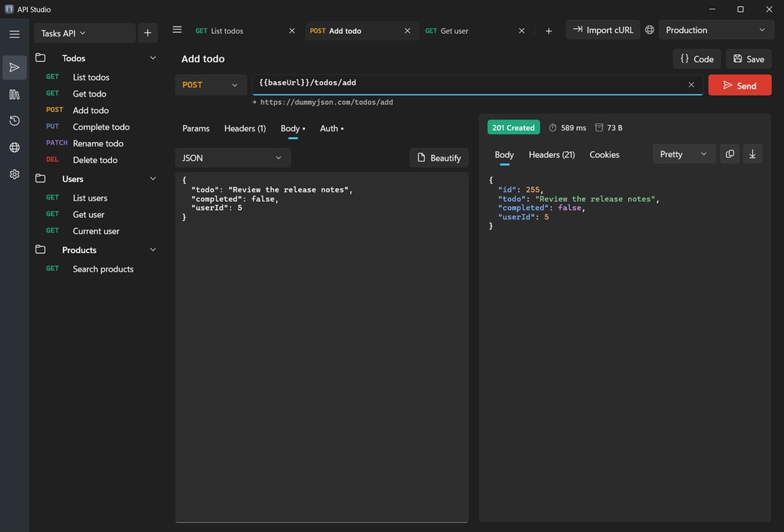This screenshot has height=532, width=784.
Task: Collapse the Todos folder chevron
Action: coord(153,58)
